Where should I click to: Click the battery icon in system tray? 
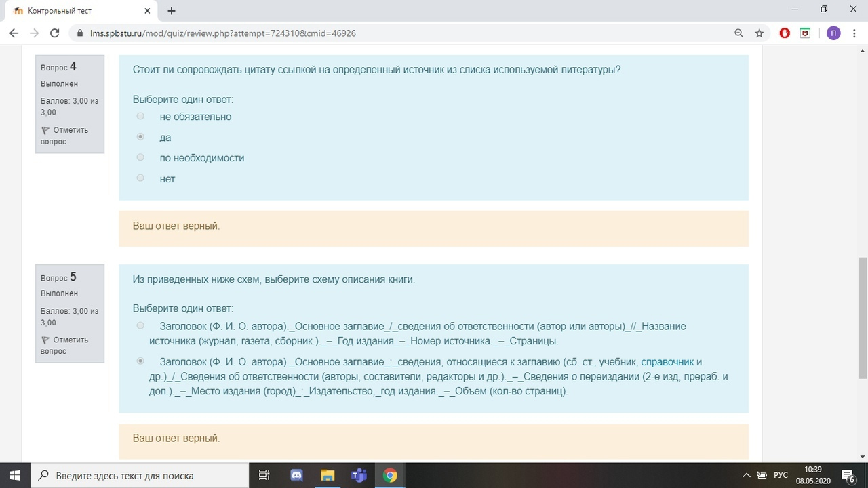(762, 475)
